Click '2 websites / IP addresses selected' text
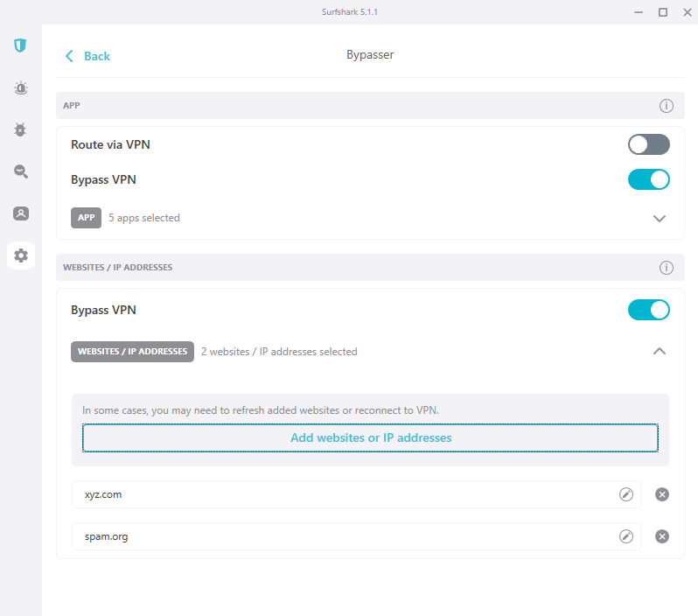The width and height of the screenshot is (698, 616). pyautogui.click(x=279, y=352)
